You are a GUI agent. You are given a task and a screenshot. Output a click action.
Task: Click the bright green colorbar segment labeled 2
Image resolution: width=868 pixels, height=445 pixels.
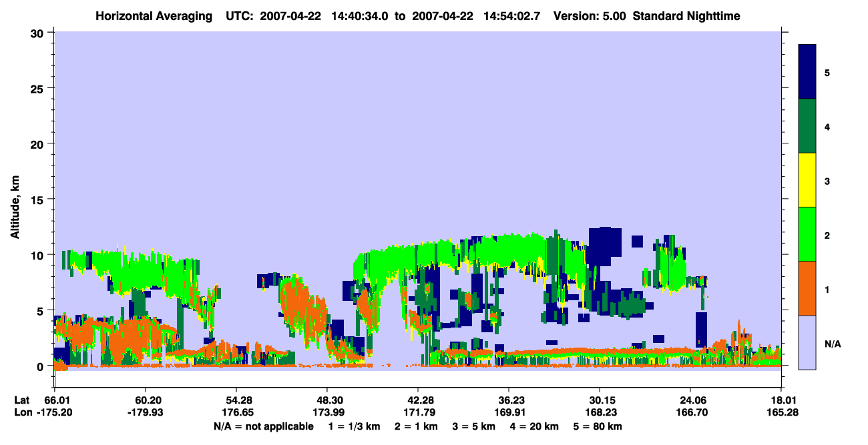pos(807,234)
